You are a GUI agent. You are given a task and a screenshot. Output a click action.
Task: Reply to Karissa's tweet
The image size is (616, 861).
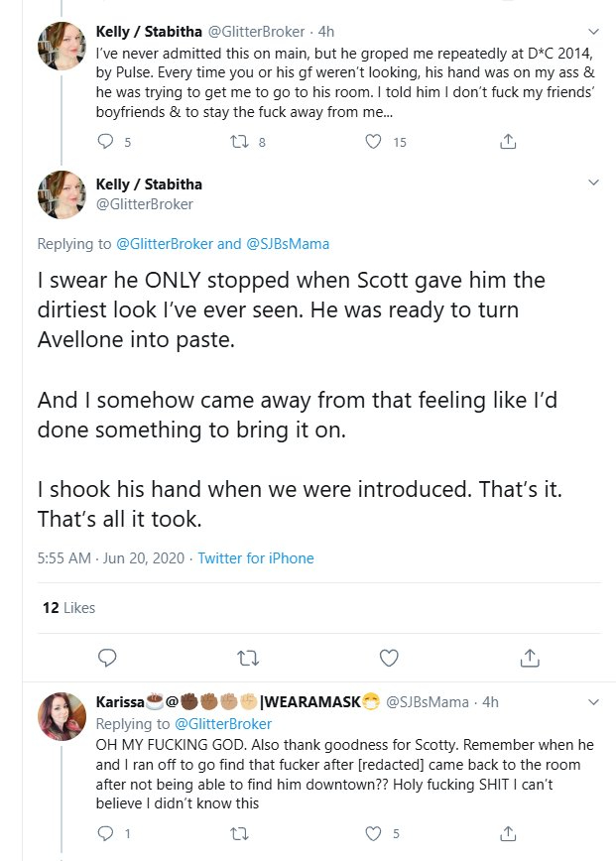pyautogui.click(x=108, y=834)
